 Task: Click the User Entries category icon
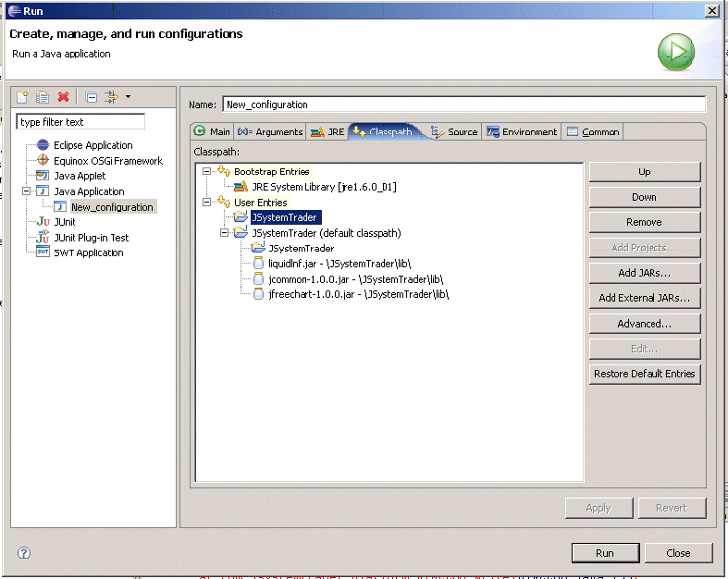(x=224, y=202)
